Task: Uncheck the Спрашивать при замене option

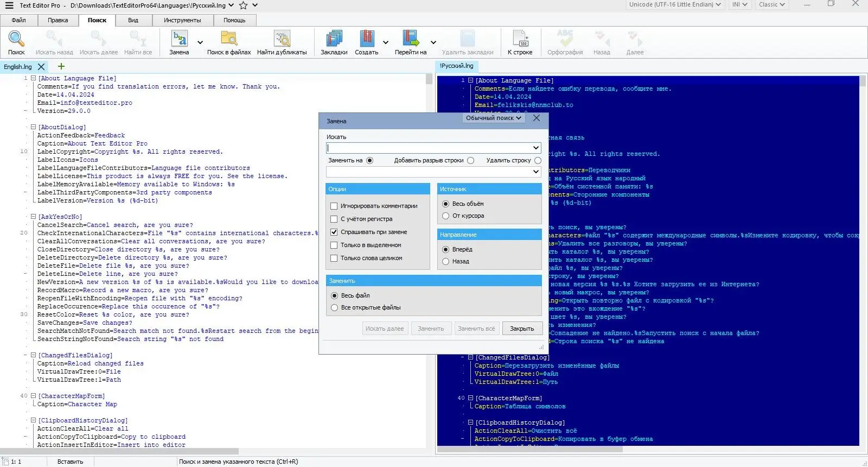Action: coord(334,232)
